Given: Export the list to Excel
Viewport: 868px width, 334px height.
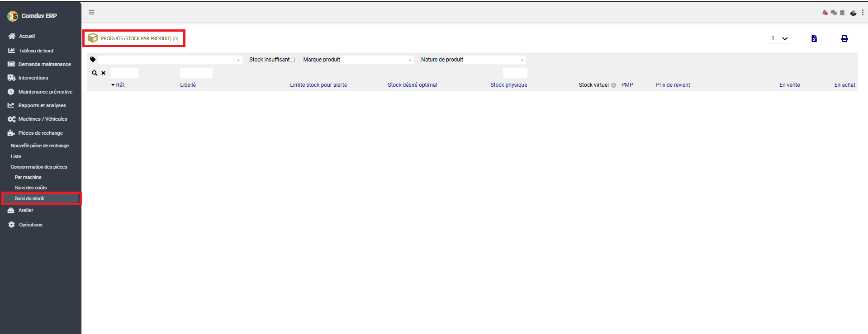Looking at the screenshot, I should tap(814, 39).
